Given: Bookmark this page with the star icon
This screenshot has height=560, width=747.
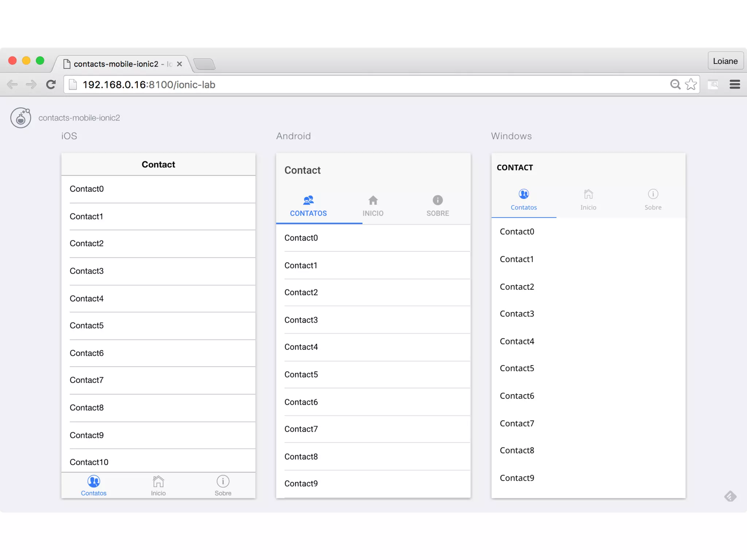Looking at the screenshot, I should 691,84.
